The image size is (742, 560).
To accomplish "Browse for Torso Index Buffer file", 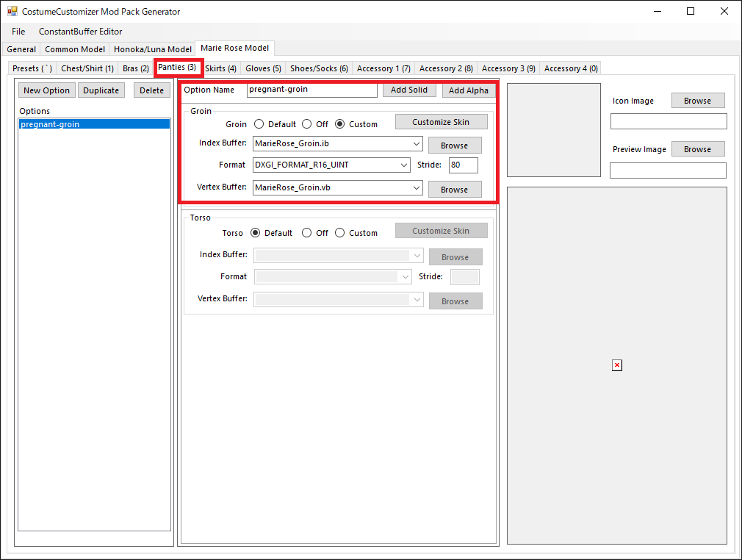I will 455,257.
